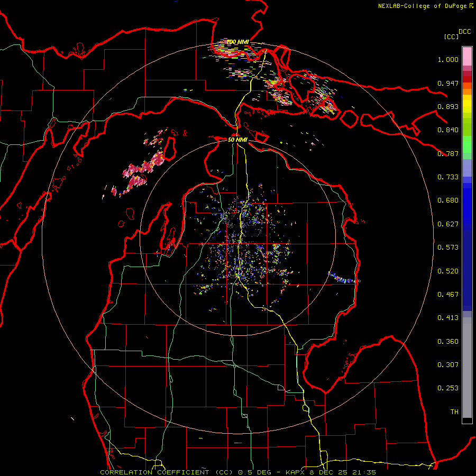
Task: Click the 0.893 scale value
Action: point(448,106)
